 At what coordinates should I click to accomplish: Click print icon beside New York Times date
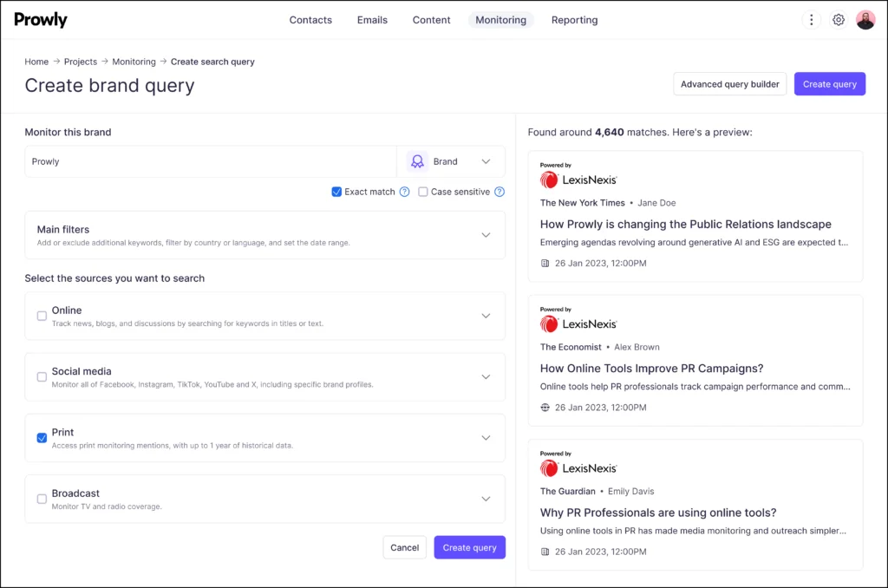[x=545, y=264]
